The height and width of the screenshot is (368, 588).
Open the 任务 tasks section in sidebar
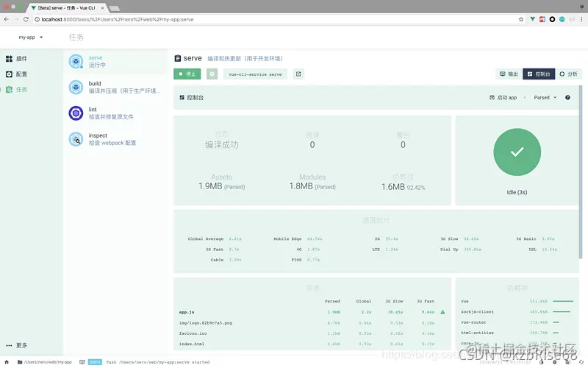(16, 89)
